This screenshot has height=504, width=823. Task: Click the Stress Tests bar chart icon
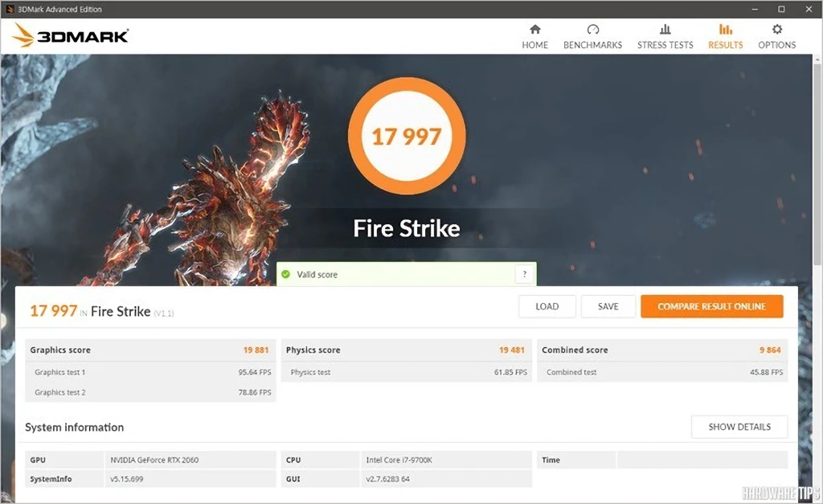665,29
